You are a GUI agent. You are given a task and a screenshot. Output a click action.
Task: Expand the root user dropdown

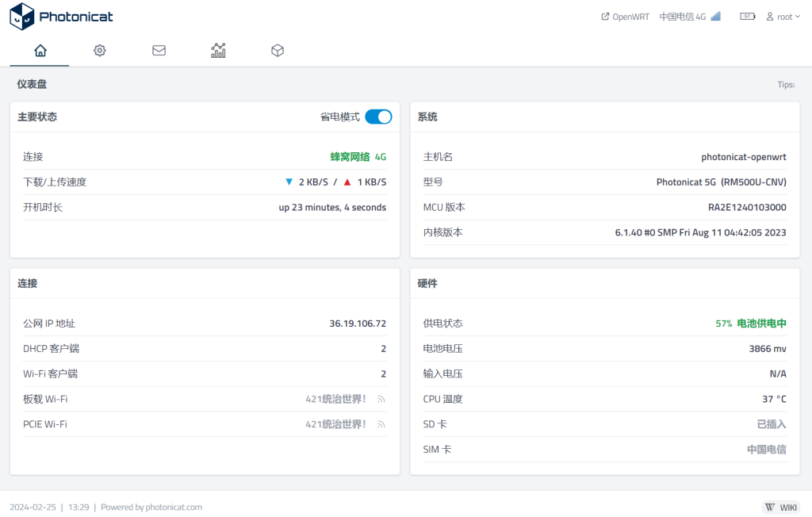click(x=783, y=17)
